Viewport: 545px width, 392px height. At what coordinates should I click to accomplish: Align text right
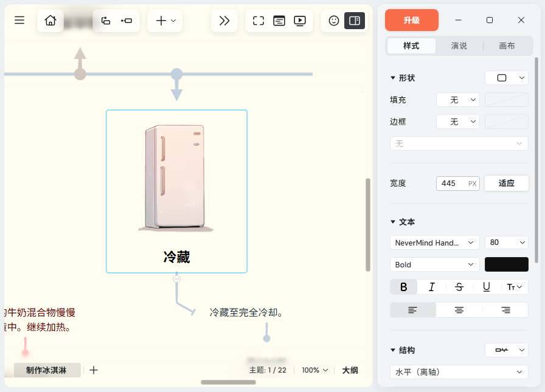505,310
